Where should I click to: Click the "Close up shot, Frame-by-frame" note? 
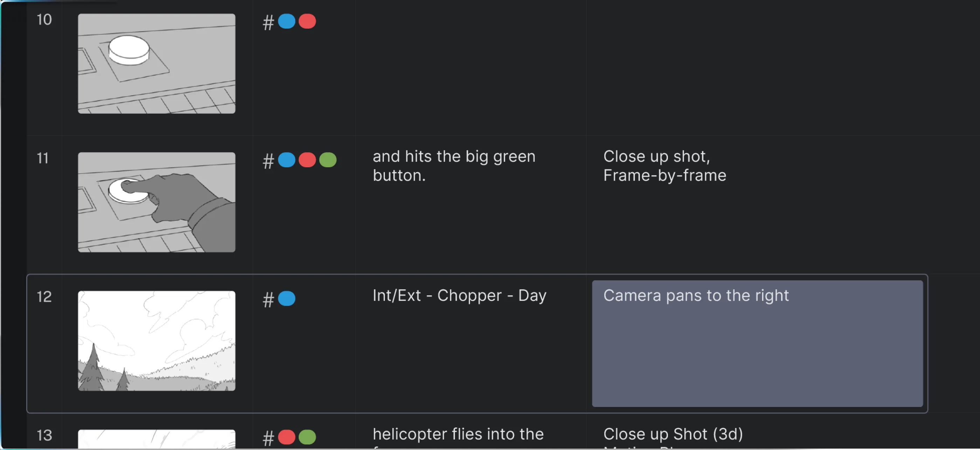pos(664,166)
